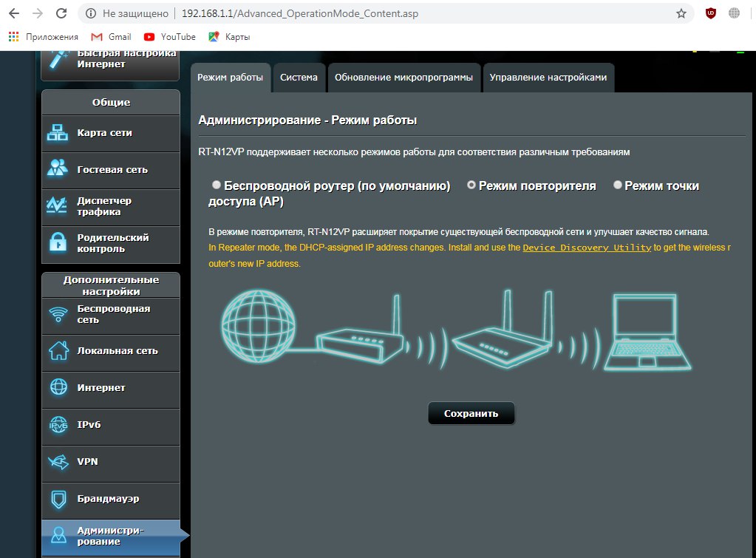Click the Родительский контроль lock icon
756x558 pixels.
pos(58,242)
